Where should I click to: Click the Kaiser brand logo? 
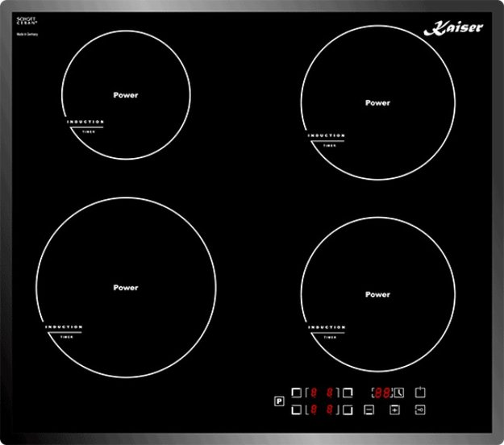[x=452, y=29]
